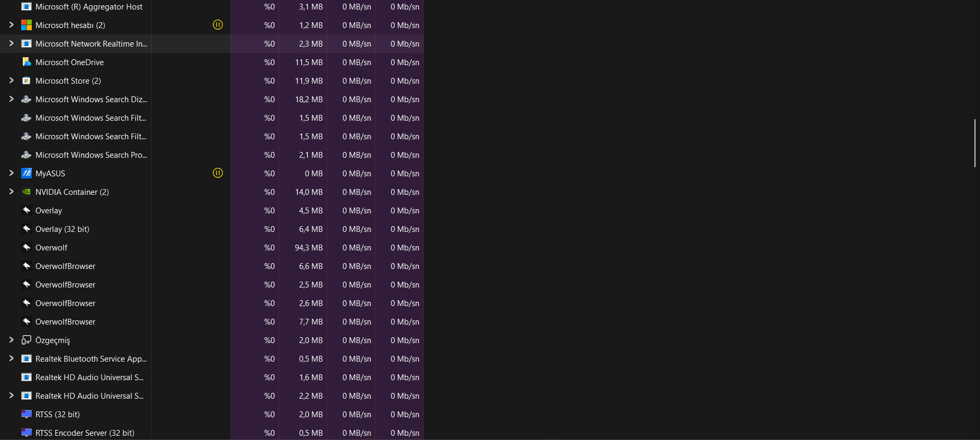Image resolution: width=980 pixels, height=440 pixels.
Task: Click the Overlay (32 bit) process icon
Action: click(26, 229)
